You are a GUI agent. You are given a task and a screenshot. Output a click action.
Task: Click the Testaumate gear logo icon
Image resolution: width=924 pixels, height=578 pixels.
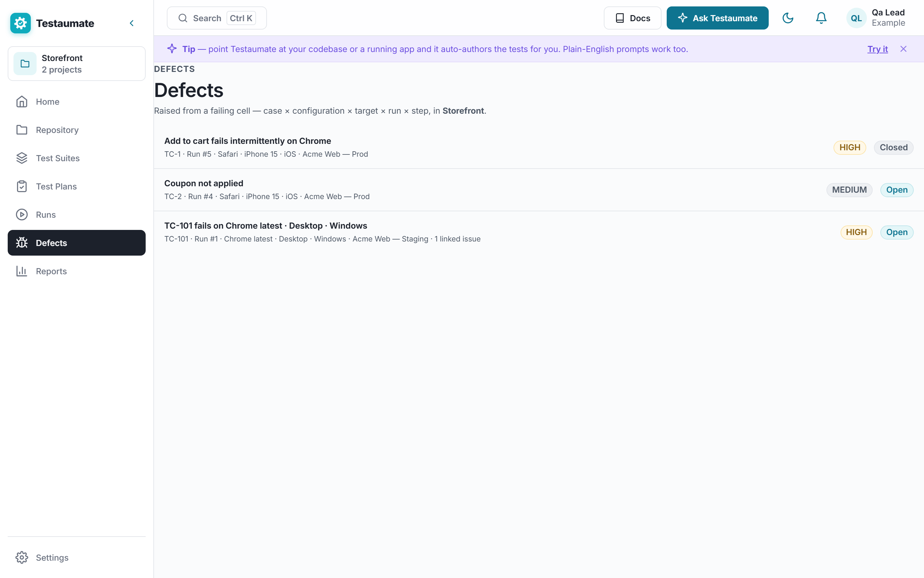click(21, 23)
